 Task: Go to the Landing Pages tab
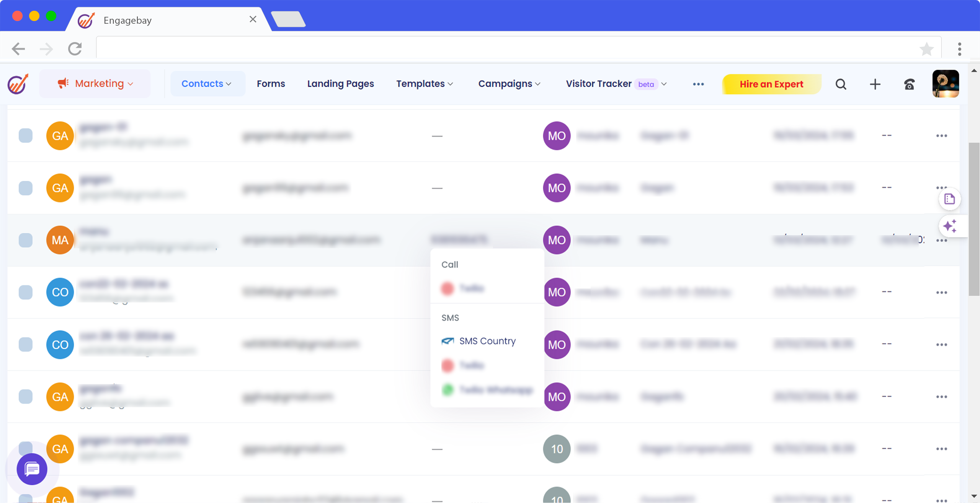(340, 84)
